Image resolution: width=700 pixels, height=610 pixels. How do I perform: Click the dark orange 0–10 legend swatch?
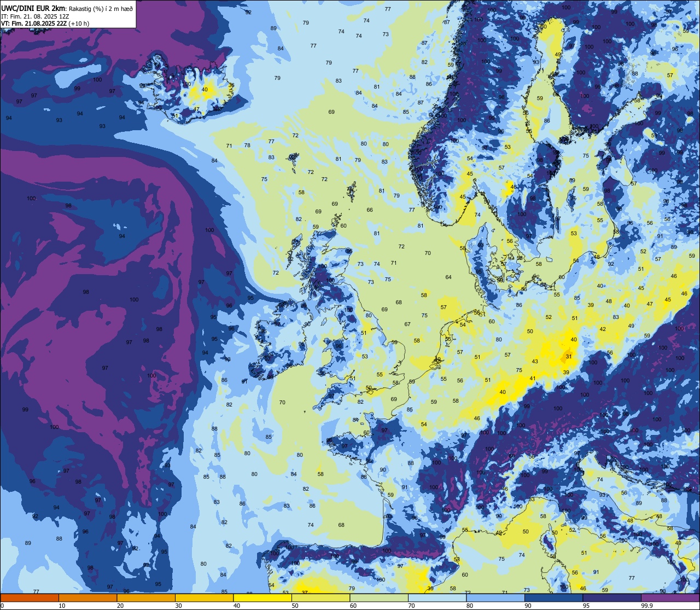point(30,597)
